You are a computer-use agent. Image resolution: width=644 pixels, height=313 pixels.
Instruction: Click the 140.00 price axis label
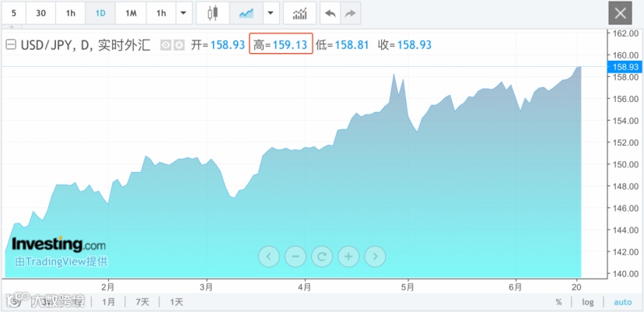(x=627, y=274)
